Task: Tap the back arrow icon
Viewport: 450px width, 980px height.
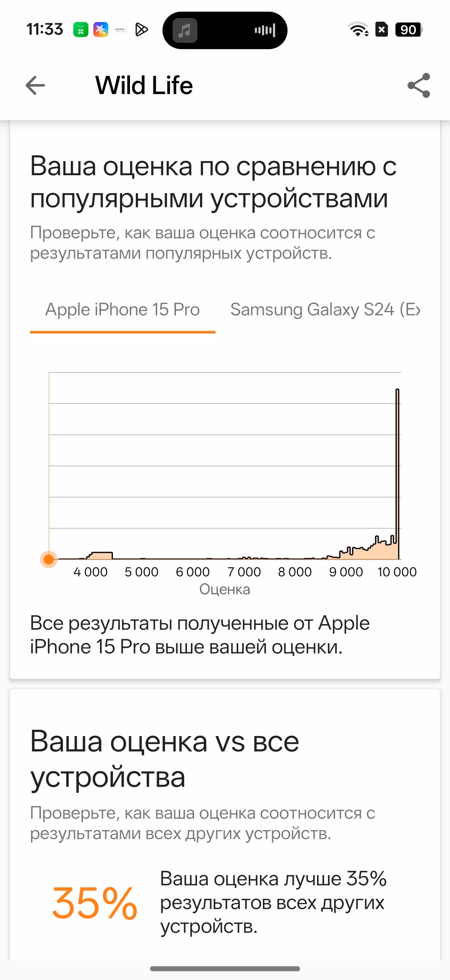Action: [x=35, y=86]
